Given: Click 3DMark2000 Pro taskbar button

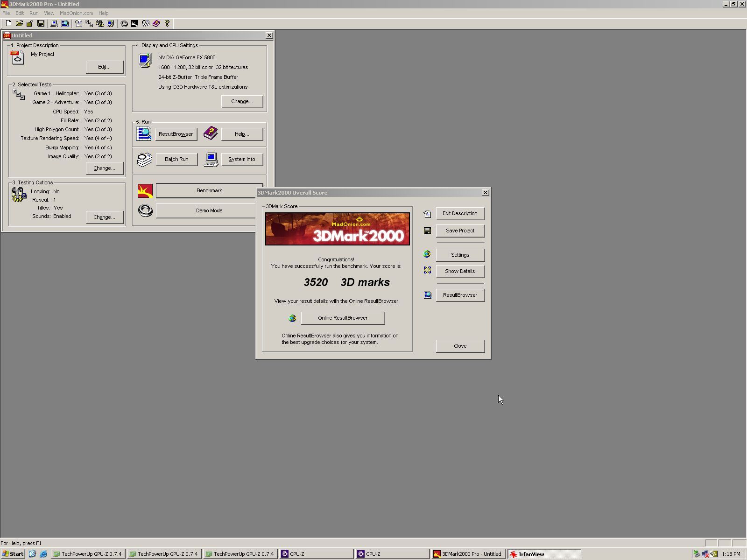Looking at the screenshot, I should (x=469, y=554).
